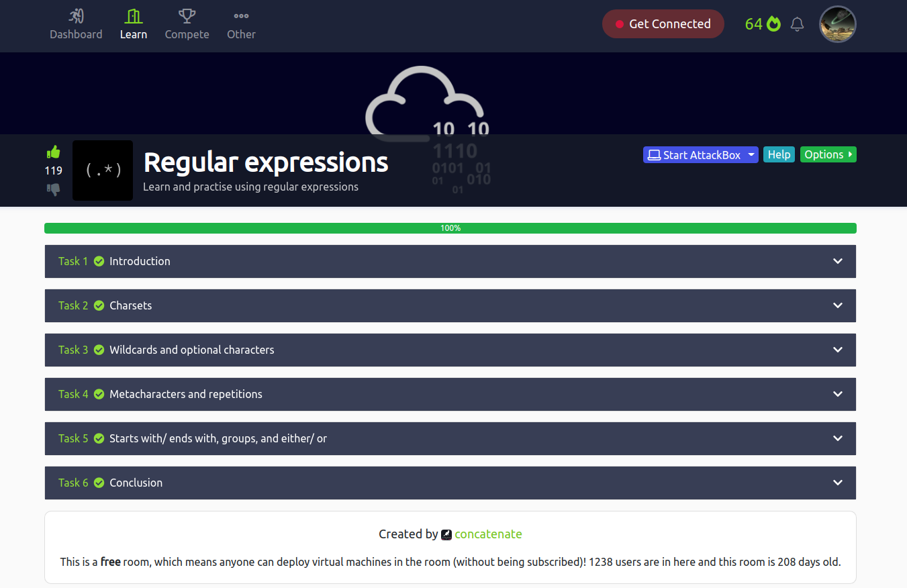Screen dimensions: 907x588
Task: Open notifications via the bell icon
Action: tap(797, 23)
